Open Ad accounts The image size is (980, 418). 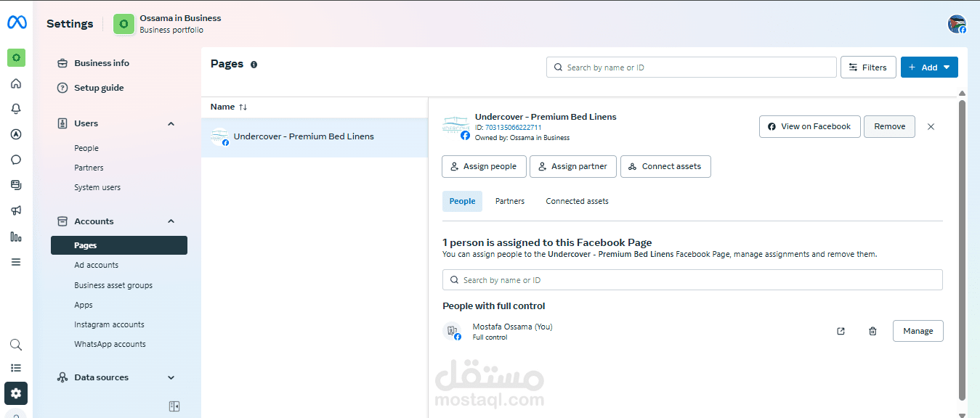point(97,265)
